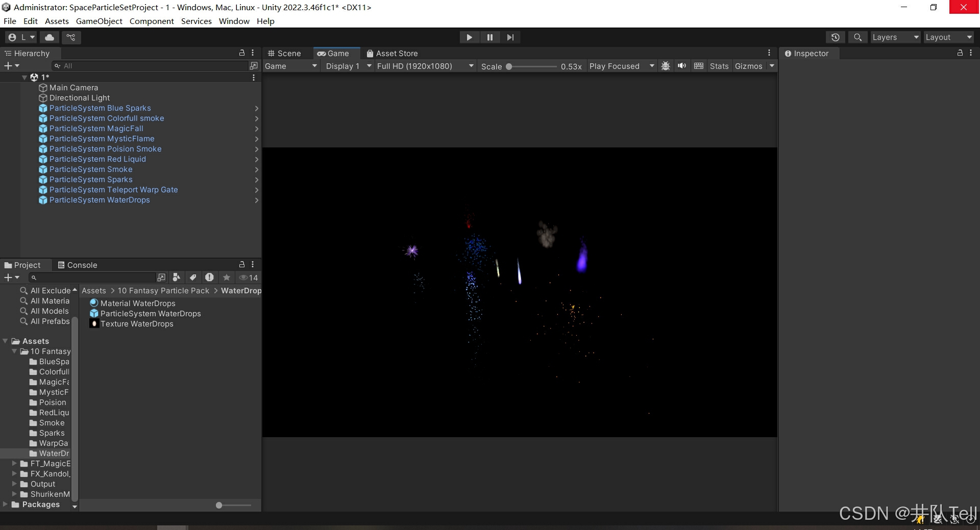Lock the Hierarchy panel
Screen dimensions: 980x530
(x=242, y=53)
